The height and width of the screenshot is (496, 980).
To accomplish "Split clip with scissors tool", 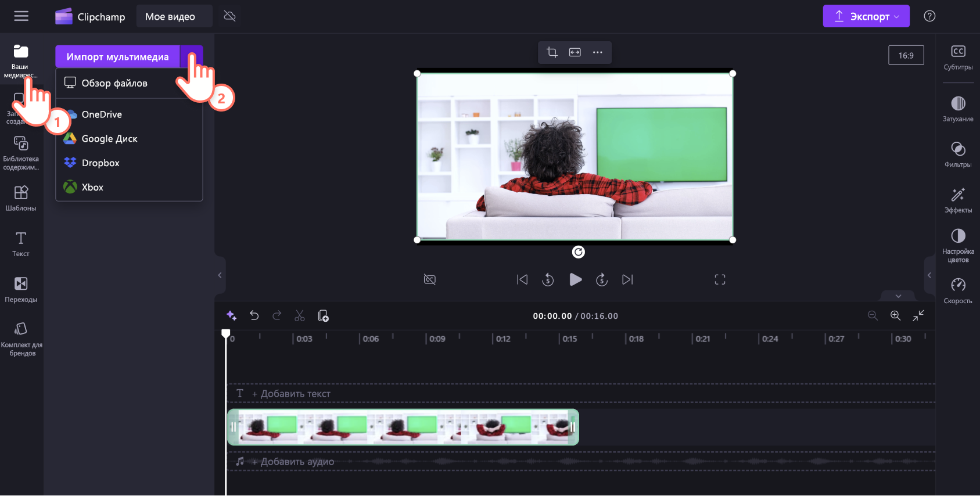I will (x=300, y=315).
